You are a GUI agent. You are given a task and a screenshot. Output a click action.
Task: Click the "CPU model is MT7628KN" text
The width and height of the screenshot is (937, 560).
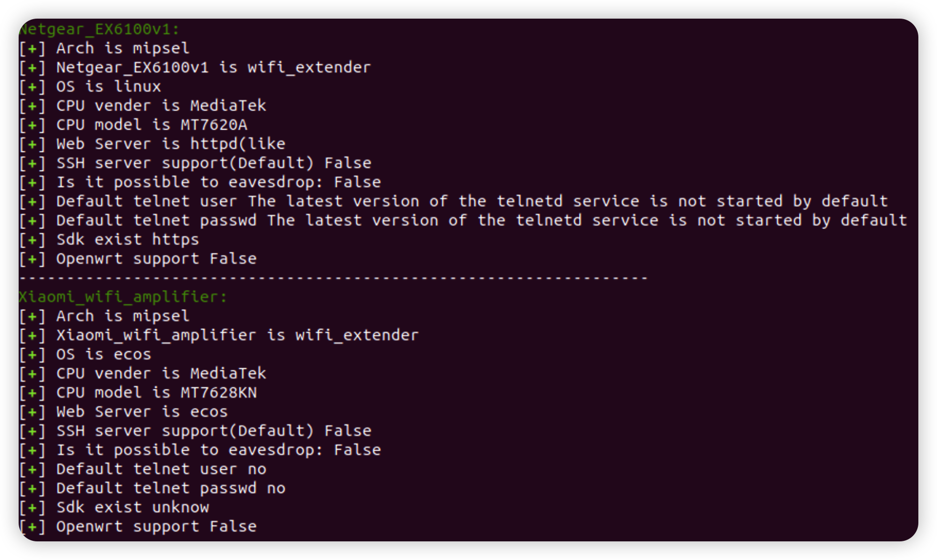pyautogui.click(x=156, y=393)
